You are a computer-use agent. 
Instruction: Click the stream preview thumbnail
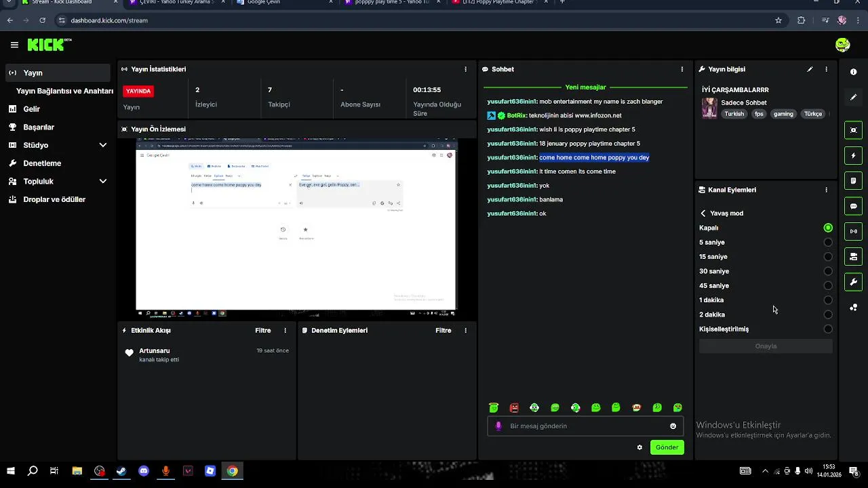tap(296, 228)
